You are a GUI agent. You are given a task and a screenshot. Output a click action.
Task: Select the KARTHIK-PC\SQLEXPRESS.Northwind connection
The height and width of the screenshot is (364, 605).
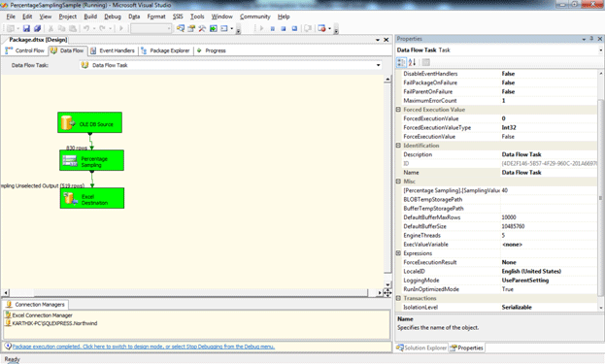[51, 323]
